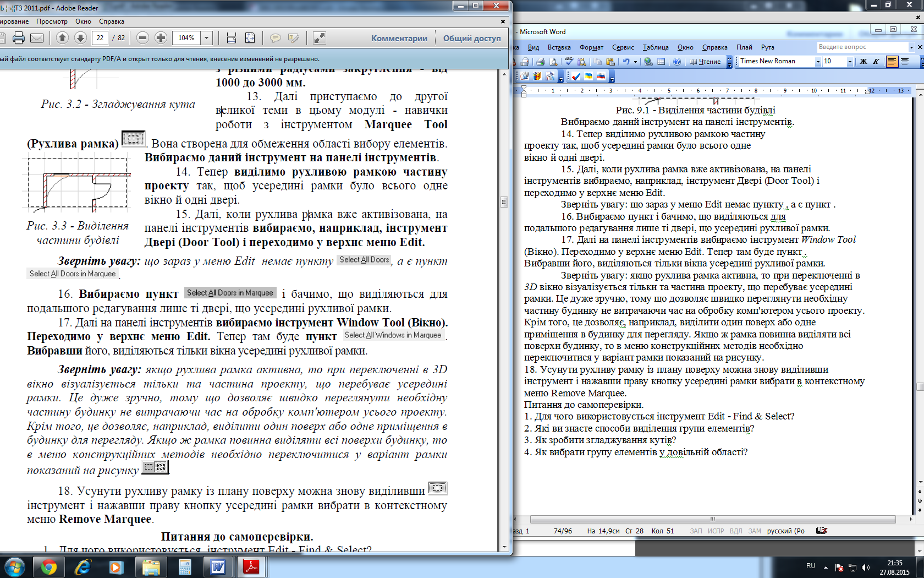Image resolution: width=924 pixels, height=578 pixels.
Task: Open font size dropdown in Word
Action: click(x=850, y=61)
